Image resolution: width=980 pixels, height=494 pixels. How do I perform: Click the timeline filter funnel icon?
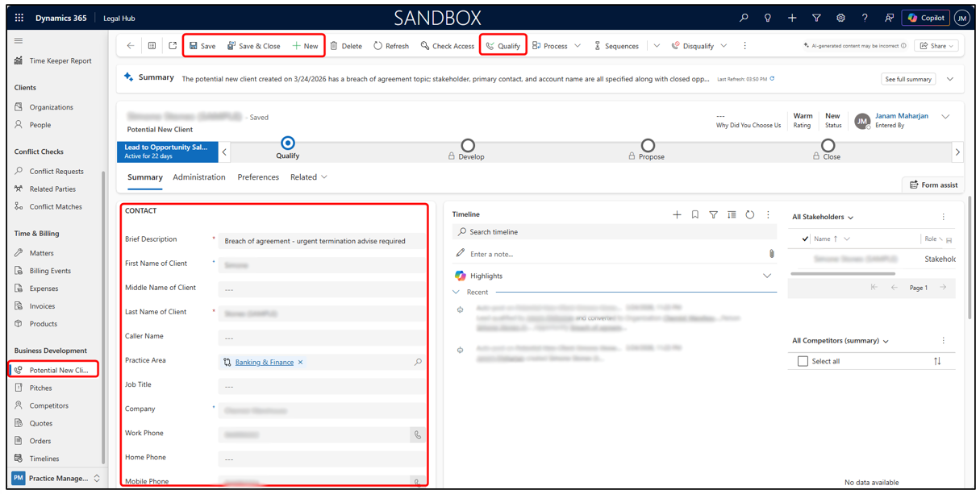(713, 214)
